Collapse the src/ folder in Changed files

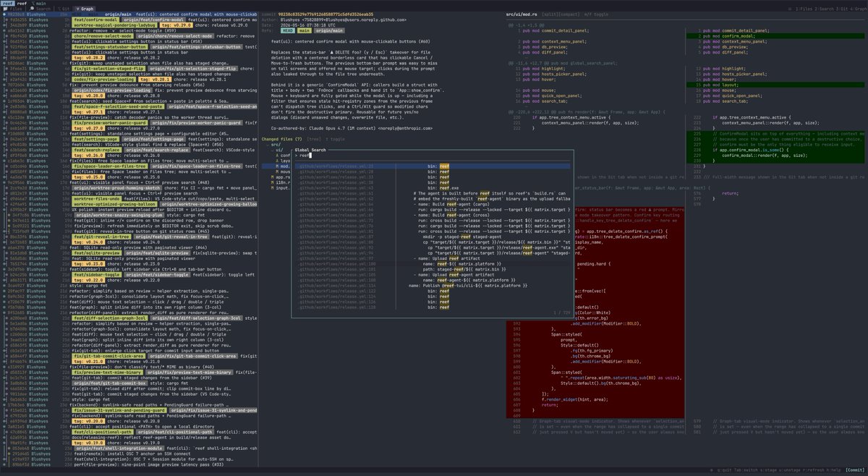(x=275, y=144)
